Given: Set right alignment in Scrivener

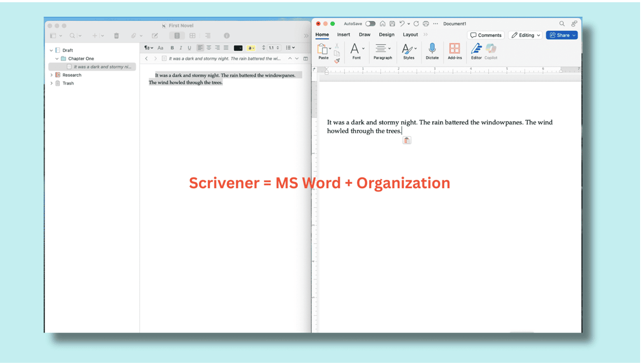Looking at the screenshot, I should (217, 48).
